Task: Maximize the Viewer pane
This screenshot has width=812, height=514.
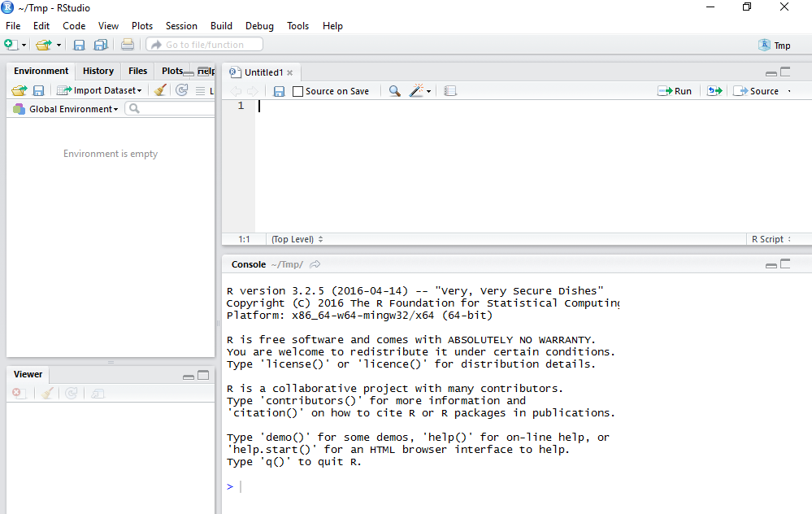Action: [x=203, y=375]
